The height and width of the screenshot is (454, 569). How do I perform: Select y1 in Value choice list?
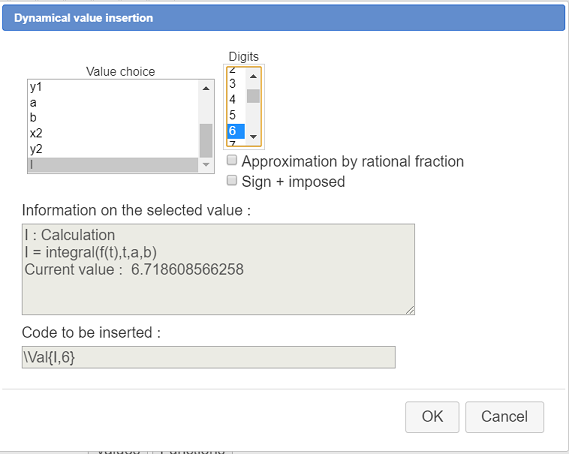[113, 87]
